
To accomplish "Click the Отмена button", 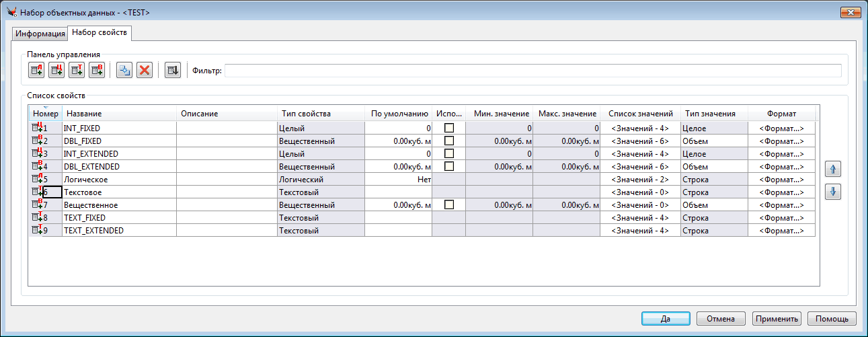I will coord(721,319).
